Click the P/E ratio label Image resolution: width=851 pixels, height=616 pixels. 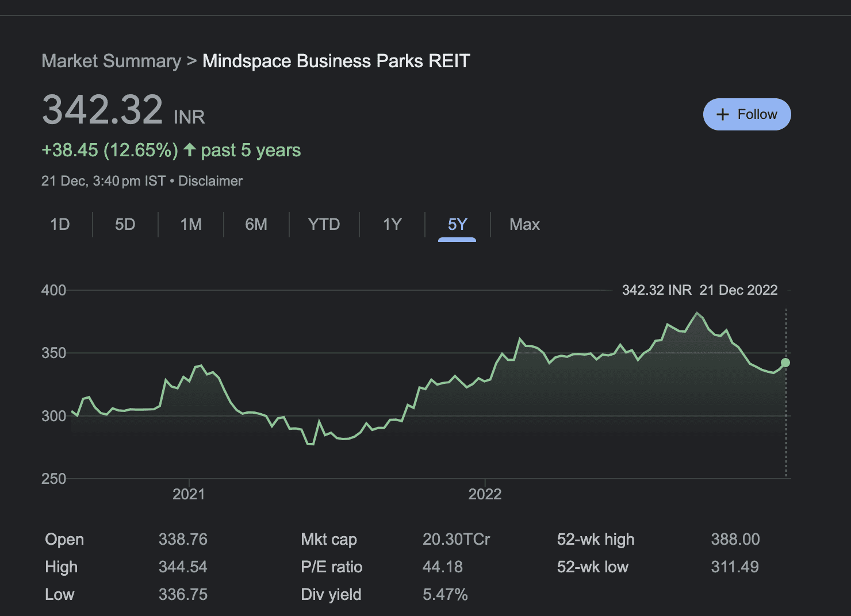coord(332,567)
